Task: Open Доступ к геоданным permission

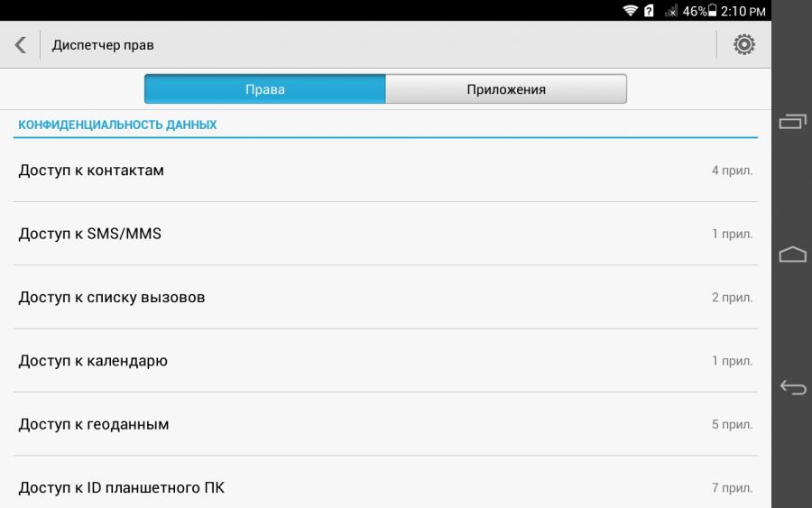Action: [x=385, y=424]
